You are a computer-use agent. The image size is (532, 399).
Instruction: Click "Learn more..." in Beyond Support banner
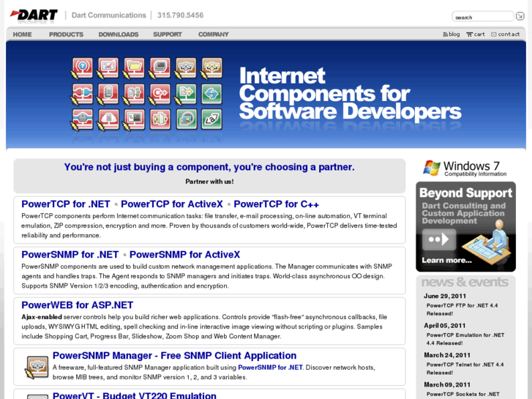[446, 261]
